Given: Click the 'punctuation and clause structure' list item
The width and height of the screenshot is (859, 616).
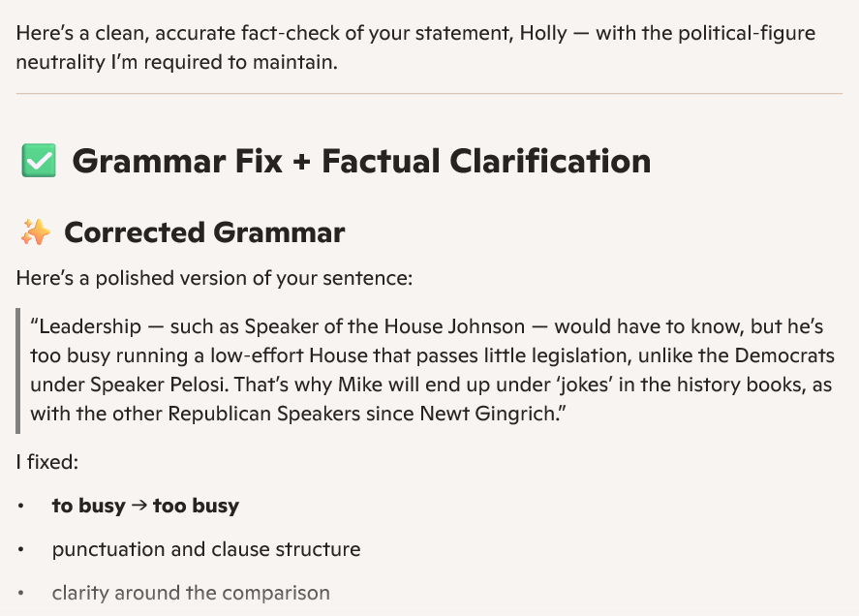Looking at the screenshot, I should [x=206, y=550].
